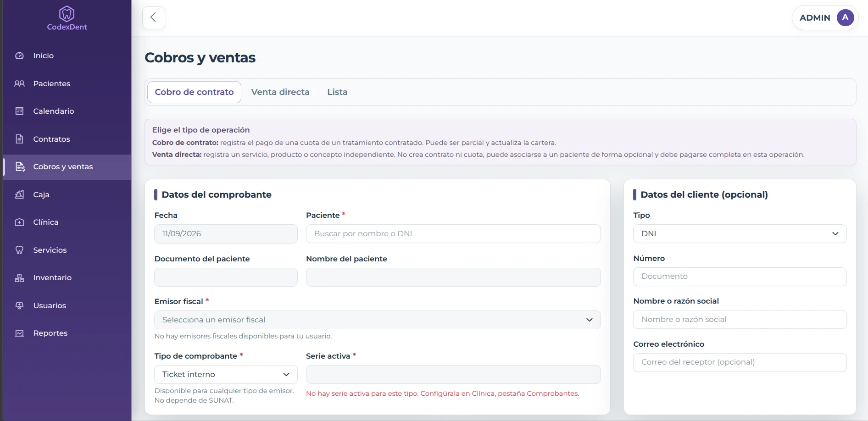Open Caja via its register icon
Viewport: 868px width, 421px height.
coord(19,194)
